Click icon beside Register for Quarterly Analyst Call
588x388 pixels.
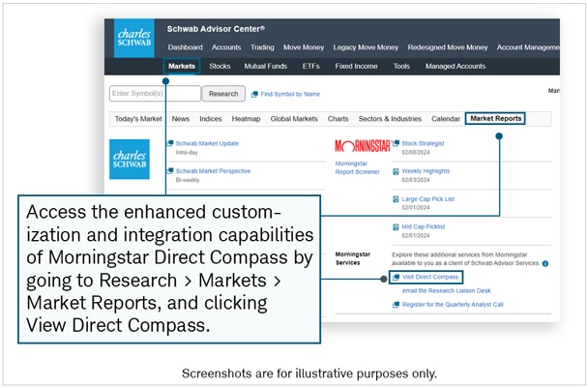396,305
